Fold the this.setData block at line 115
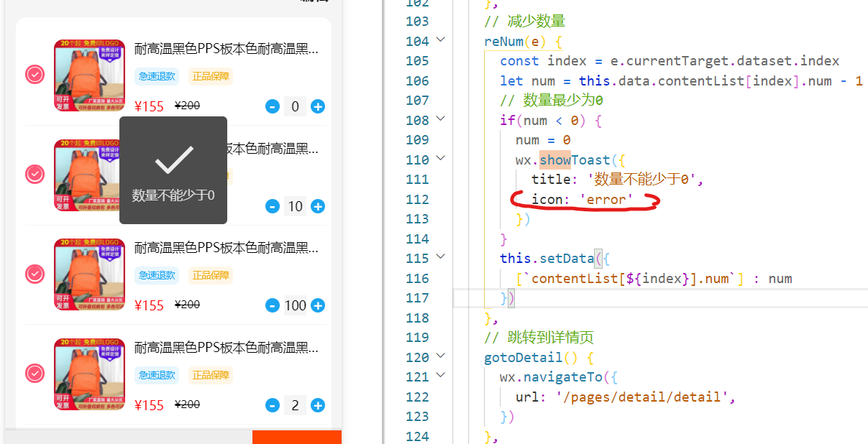This screenshot has width=868, height=444. coord(441,257)
